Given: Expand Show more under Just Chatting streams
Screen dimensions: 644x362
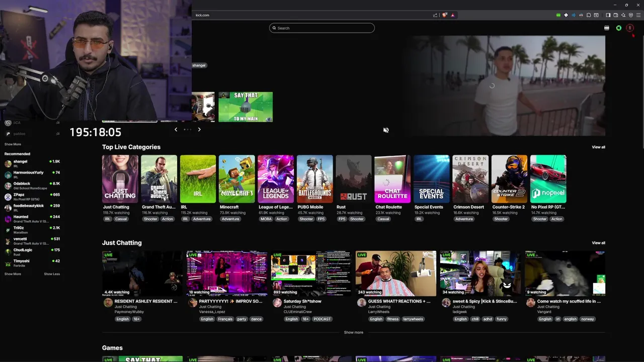Looking at the screenshot, I should (353, 332).
